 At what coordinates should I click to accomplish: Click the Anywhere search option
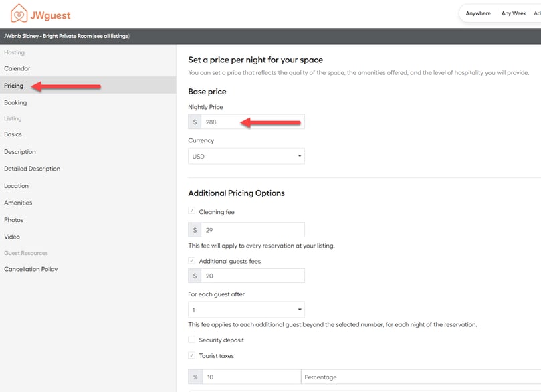[x=478, y=13]
